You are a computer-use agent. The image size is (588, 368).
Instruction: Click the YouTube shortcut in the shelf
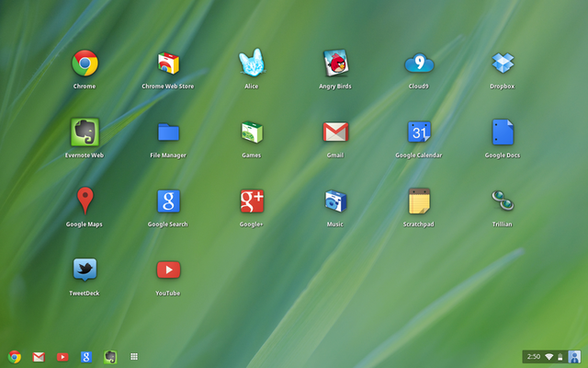(x=62, y=357)
